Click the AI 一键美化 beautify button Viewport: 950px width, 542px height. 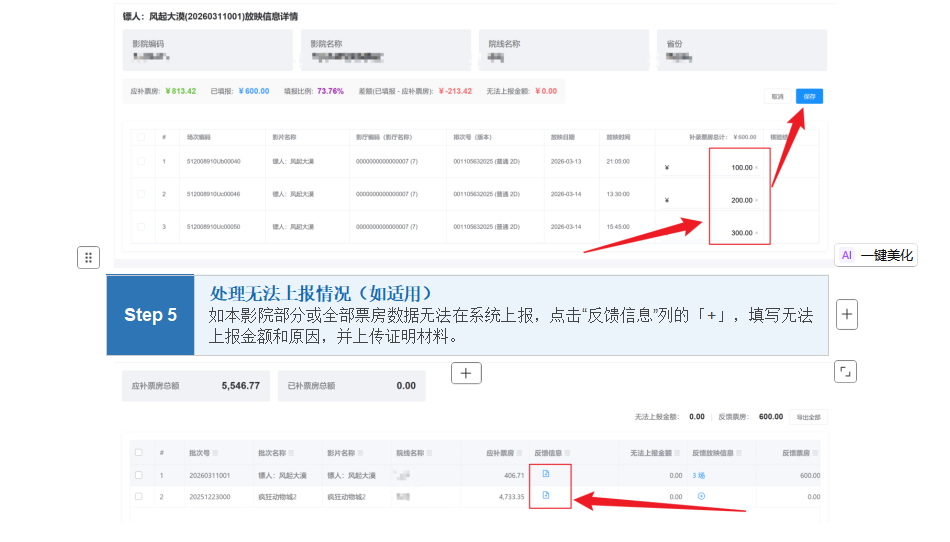(x=876, y=255)
